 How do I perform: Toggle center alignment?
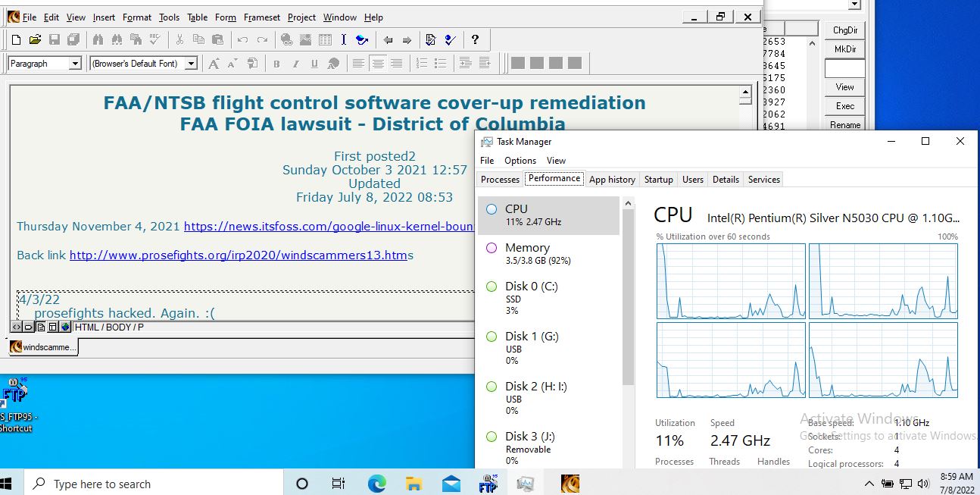pyautogui.click(x=377, y=64)
